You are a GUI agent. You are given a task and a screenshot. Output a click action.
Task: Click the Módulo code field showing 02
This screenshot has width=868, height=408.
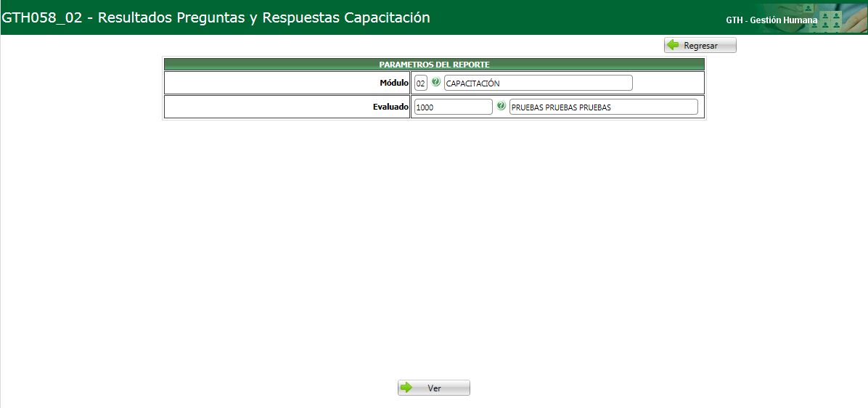(421, 83)
